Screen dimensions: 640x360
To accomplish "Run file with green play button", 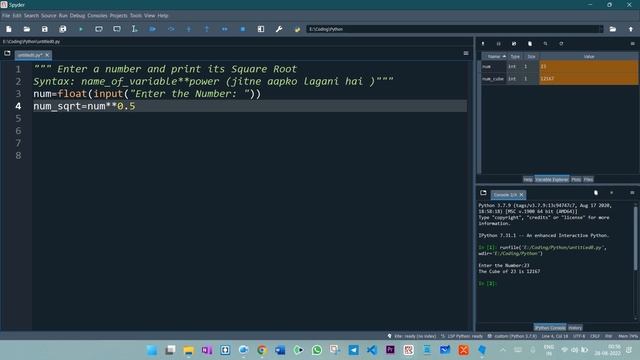I will pos(81,29).
